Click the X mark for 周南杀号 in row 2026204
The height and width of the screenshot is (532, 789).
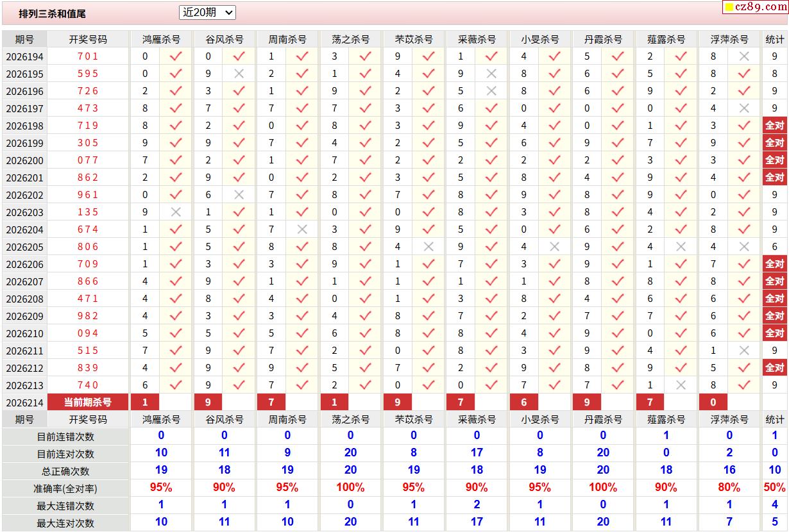click(302, 229)
